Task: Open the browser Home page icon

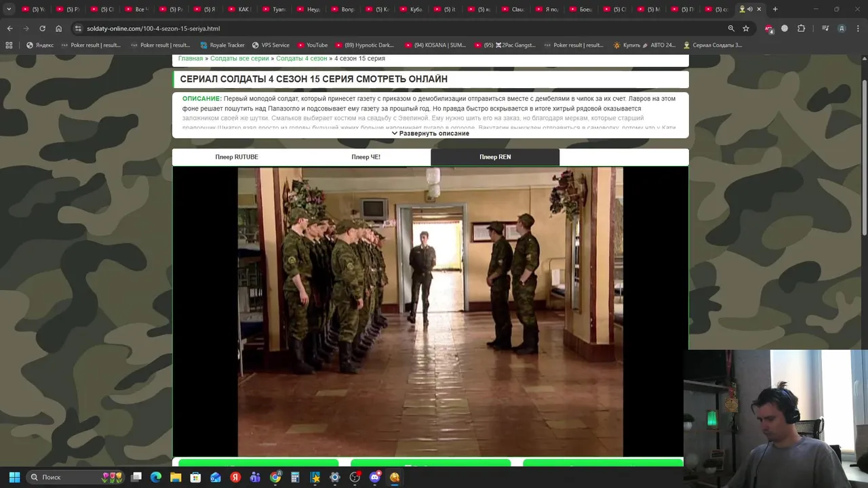Action: (x=58, y=28)
